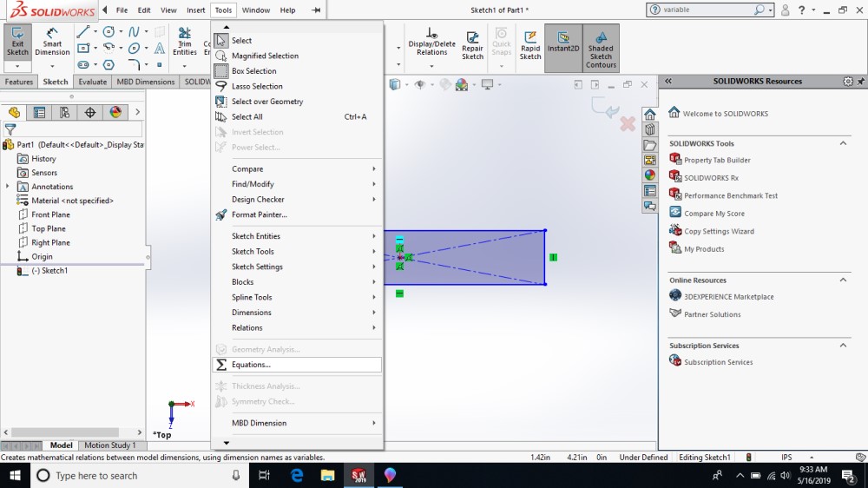Select the Smart Dimension tool
Image resolution: width=868 pixels, height=488 pixels.
pos(52,42)
